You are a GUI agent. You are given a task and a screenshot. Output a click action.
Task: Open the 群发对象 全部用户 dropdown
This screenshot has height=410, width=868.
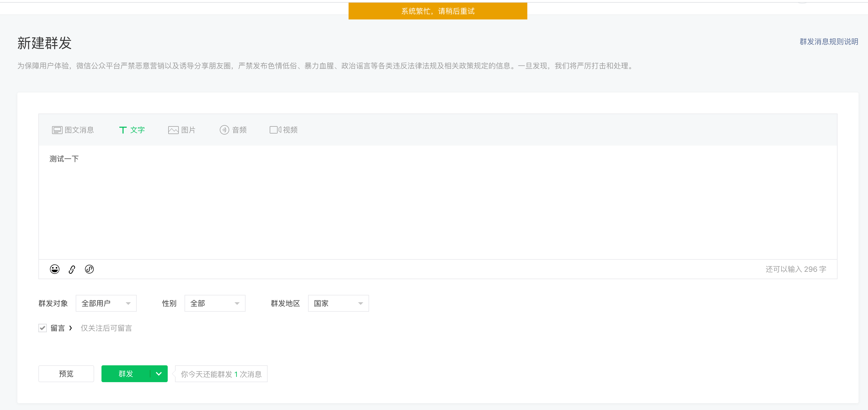coord(106,303)
